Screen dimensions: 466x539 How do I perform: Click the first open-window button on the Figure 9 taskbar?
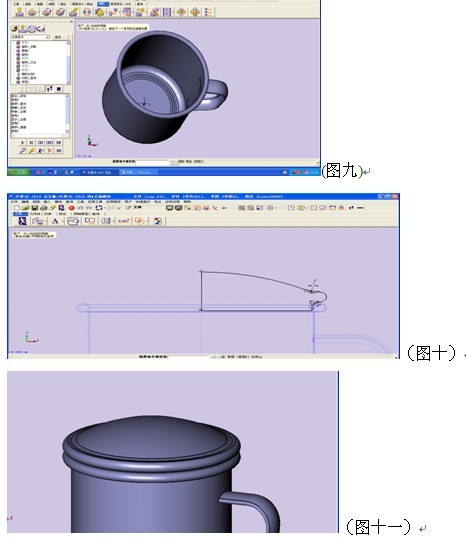click(x=99, y=172)
